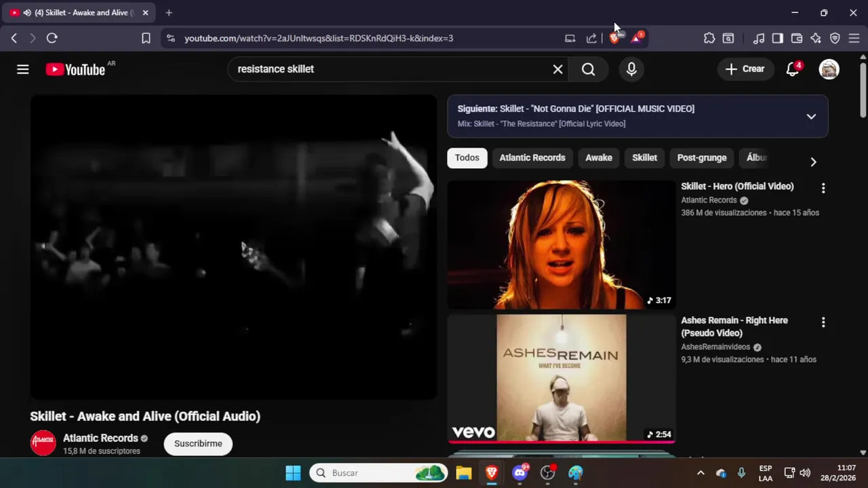Screen dimensions: 868x488
Task: Open more options for Ashes Remain video
Action: 823,322
